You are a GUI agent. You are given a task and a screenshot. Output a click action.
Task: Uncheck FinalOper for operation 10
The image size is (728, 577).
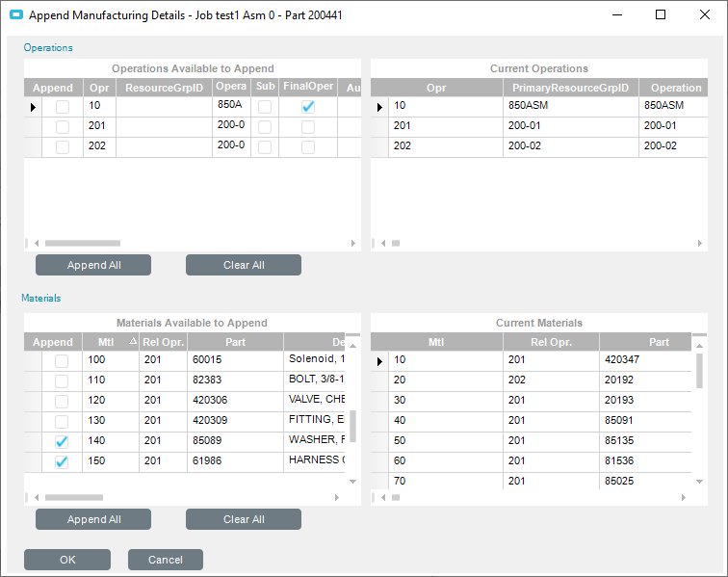point(308,107)
